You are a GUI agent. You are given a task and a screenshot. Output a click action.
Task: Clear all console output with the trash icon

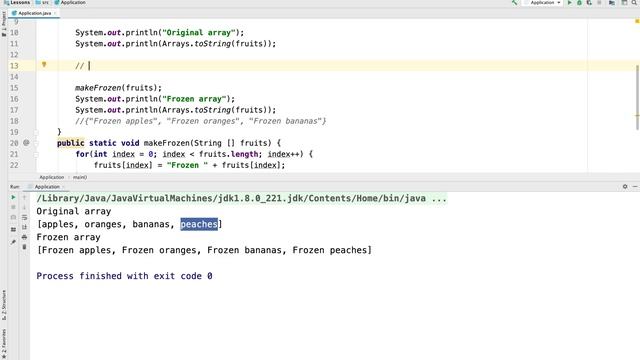click(x=24, y=247)
